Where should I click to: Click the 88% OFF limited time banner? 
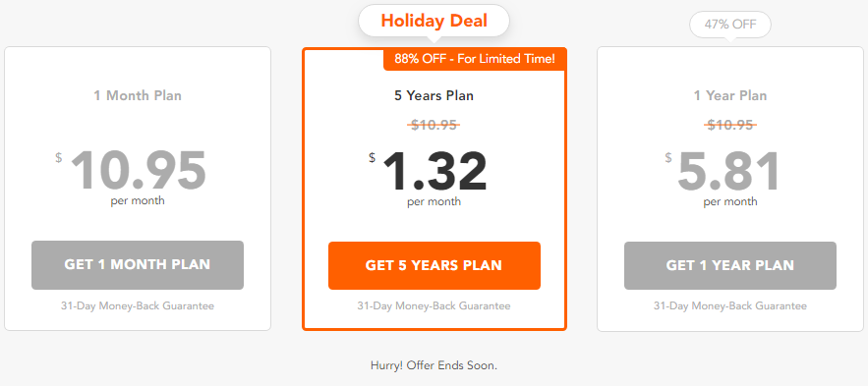(475, 59)
